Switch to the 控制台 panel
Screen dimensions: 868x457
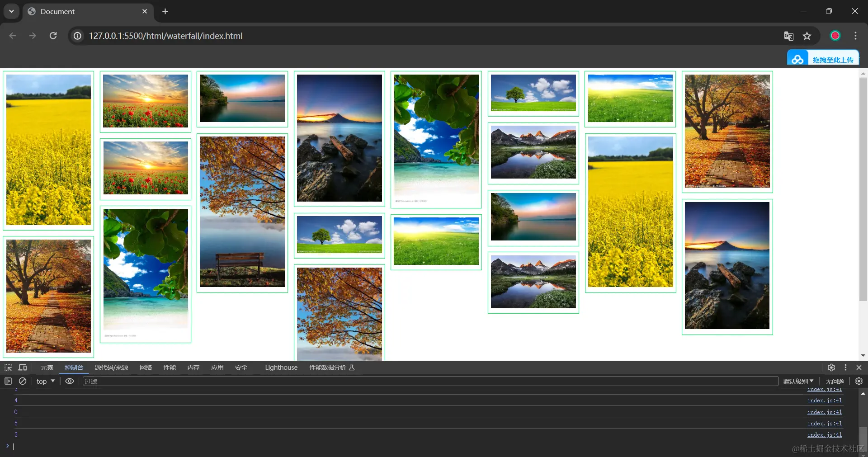(x=74, y=367)
